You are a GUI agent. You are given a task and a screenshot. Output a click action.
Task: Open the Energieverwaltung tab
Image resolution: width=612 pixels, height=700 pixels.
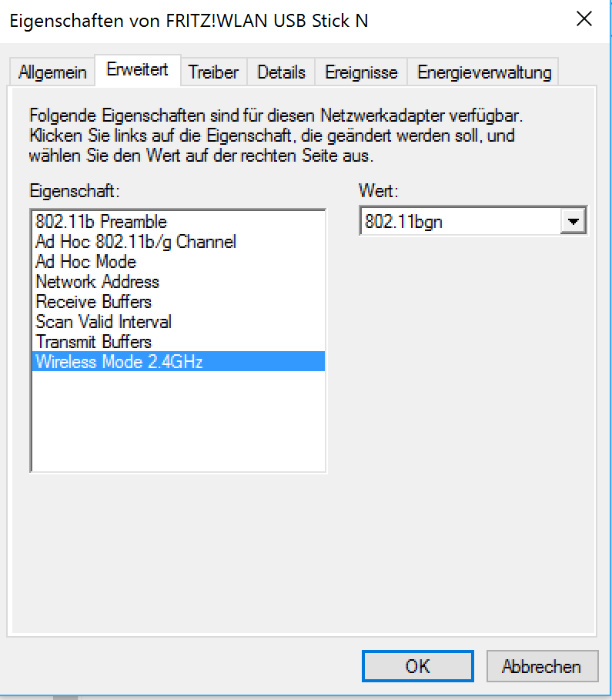pos(484,72)
